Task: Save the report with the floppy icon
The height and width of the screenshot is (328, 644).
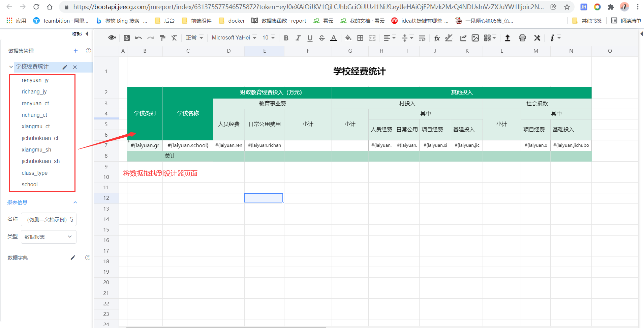Action: coord(127,38)
